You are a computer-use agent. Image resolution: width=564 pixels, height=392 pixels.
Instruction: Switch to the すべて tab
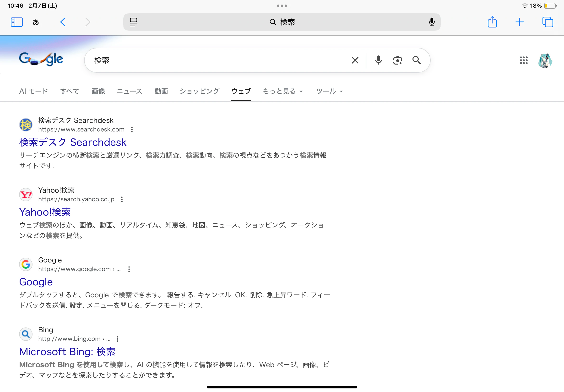tap(70, 91)
